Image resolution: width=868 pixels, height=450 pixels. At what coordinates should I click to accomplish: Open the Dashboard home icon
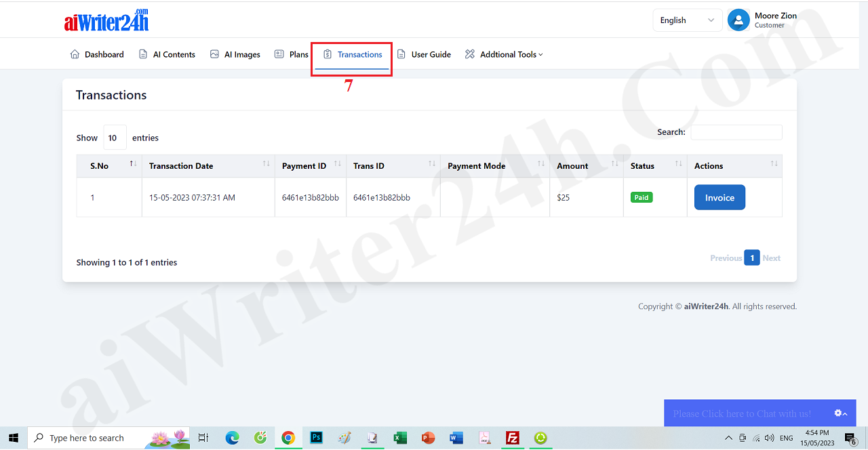(x=75, y=54)
